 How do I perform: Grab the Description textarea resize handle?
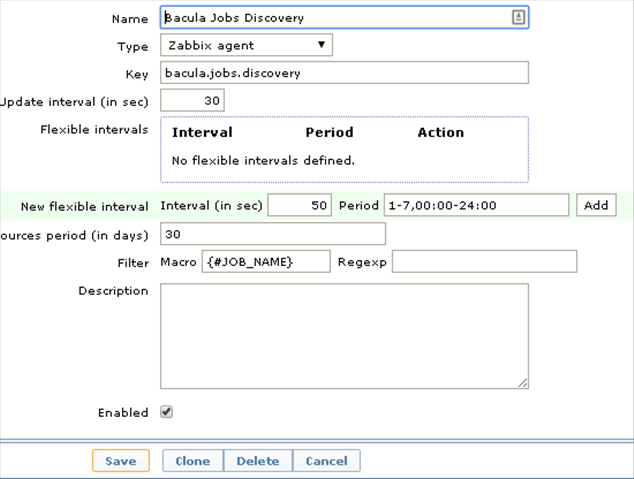click(x=523, y=383)
